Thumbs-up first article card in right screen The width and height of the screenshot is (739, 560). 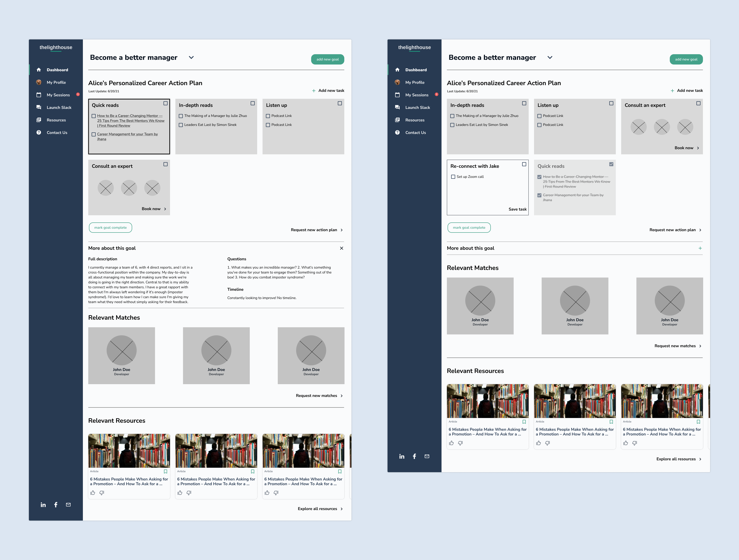451,443
